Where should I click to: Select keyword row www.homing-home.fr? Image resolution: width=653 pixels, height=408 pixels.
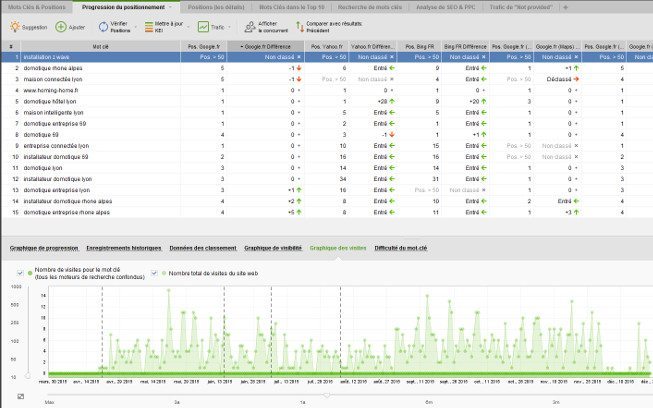pos(327,90)
